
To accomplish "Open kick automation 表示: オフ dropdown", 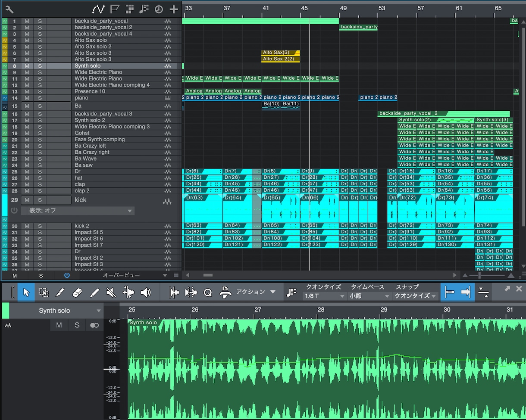I will click(80, 211).
